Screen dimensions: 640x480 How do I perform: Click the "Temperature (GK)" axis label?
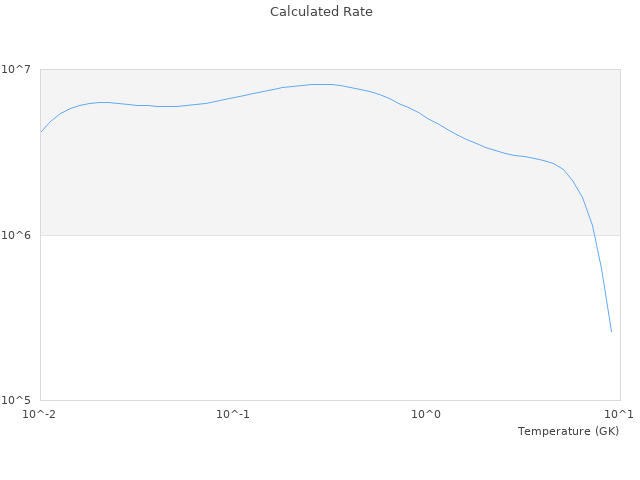coord(568,431)
